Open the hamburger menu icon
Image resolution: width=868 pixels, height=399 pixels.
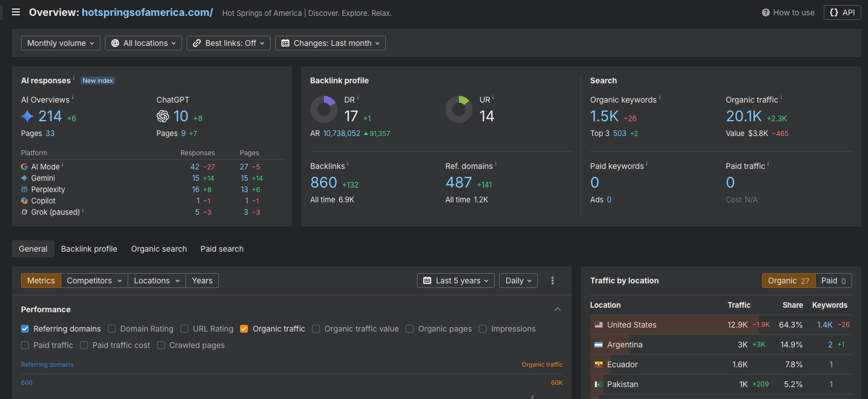pos(16,12)
